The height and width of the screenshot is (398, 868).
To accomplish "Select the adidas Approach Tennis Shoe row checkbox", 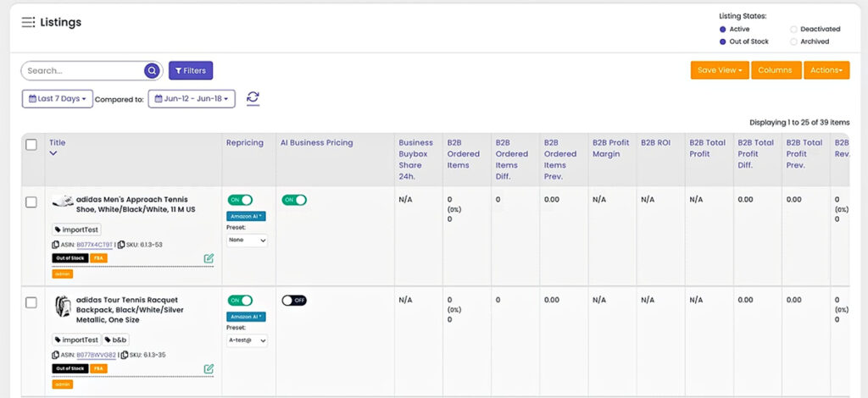I will tap(31, 202).
